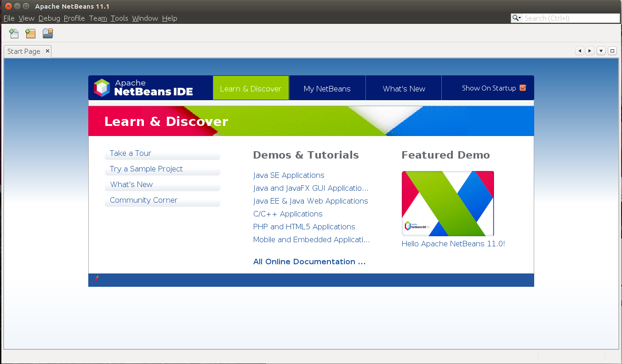Viewport: 622px width, 364px height.
Task: Click What's New in left list
Action: coord(162,185)
